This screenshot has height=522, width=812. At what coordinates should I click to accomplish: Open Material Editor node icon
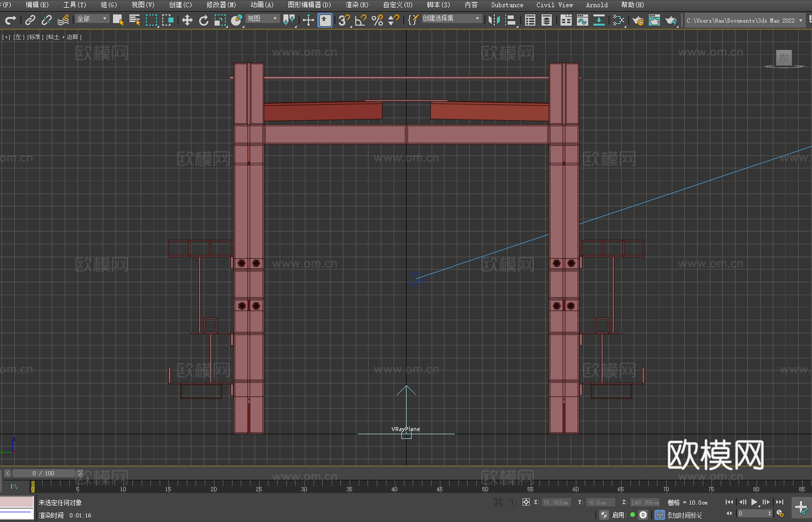pos(618,20)
